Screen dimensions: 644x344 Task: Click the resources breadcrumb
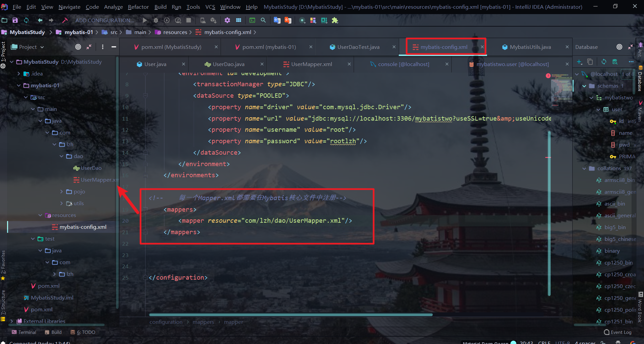pos(175,32)
